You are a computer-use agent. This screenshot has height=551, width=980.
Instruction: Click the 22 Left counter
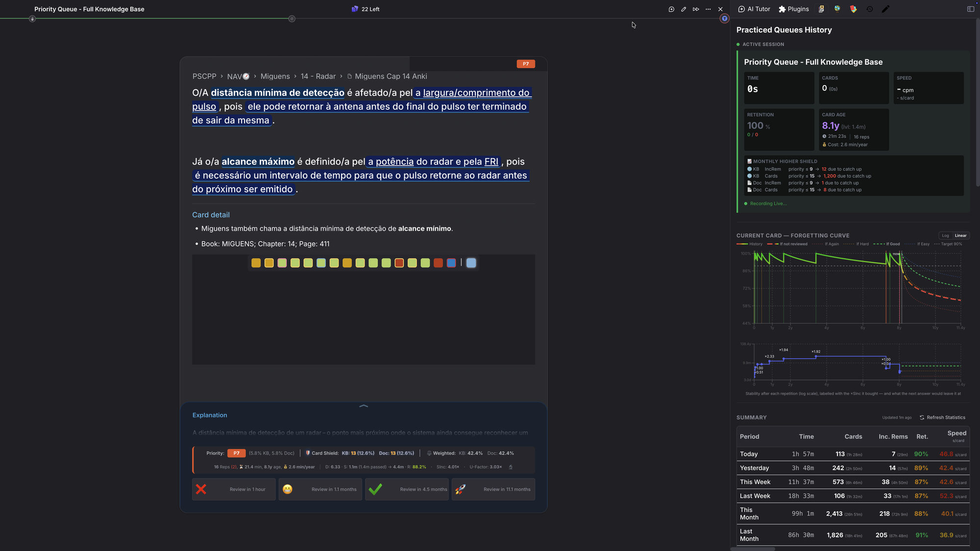coord(366,9)
